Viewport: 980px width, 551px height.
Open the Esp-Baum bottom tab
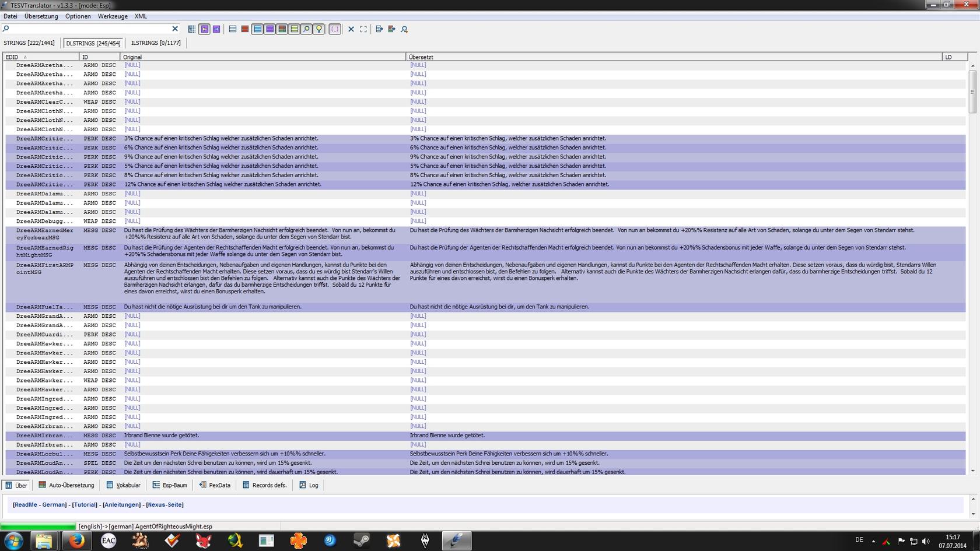pyautogui.click(x=170, y=485)
